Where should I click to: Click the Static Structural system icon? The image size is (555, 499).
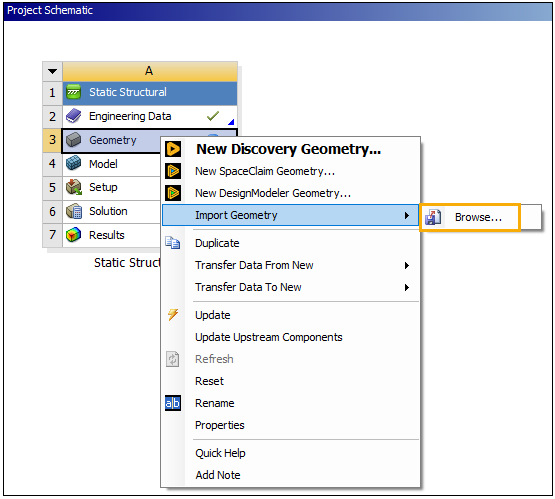click(74, 92)
